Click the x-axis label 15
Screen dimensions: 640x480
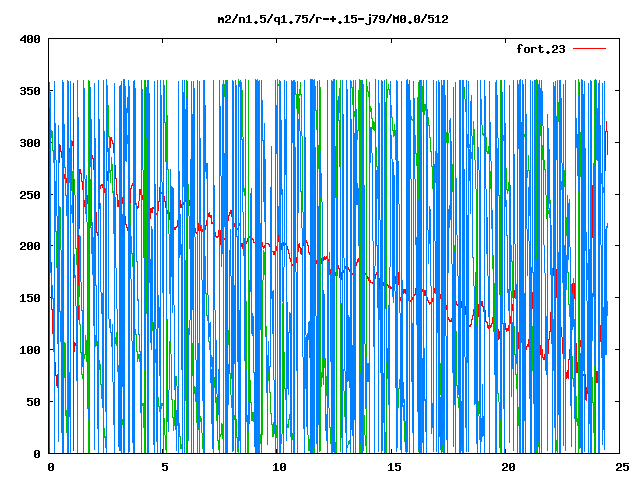(x=393, y=467)
